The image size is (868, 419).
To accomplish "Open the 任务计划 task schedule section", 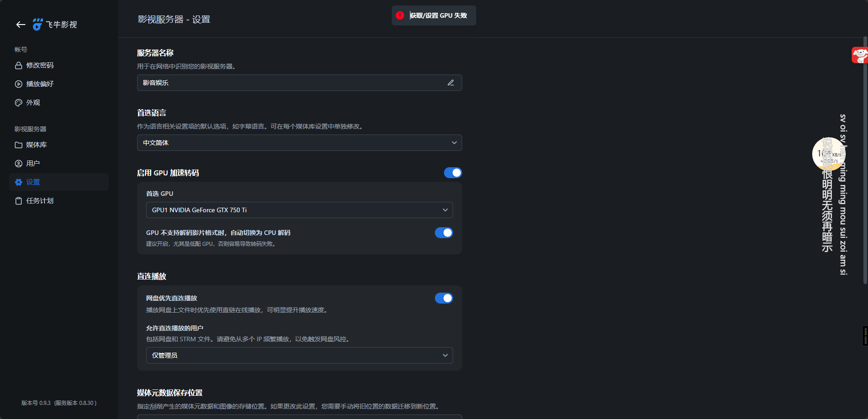I will (39, 200).
